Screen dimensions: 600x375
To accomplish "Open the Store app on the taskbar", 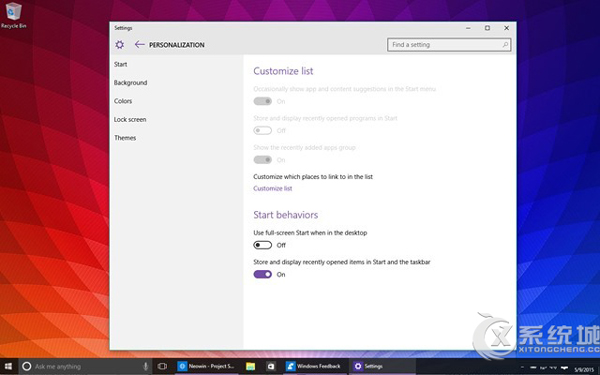I will click(271, 366).
